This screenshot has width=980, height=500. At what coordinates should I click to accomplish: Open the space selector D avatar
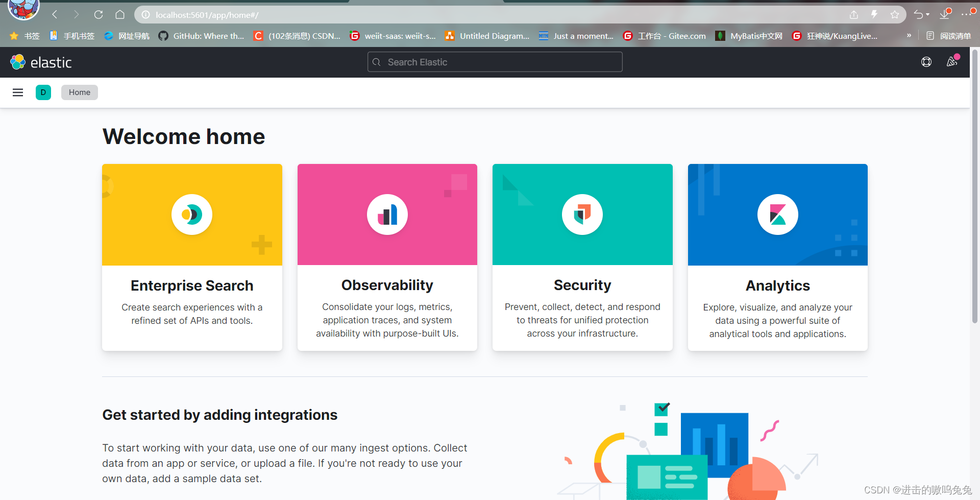click(x=43, y=92)
